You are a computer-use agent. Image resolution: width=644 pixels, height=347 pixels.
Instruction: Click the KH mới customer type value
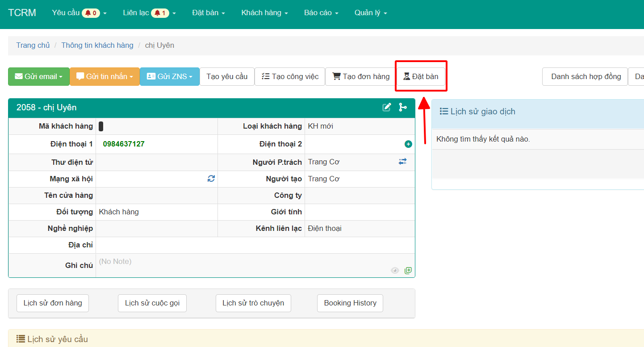tap(321, 126)
